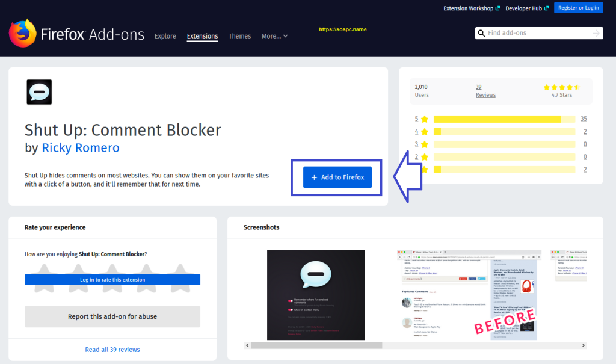Click Register or Log in button
This screenshot has width=616, height=364.
(x=579, y=8)
